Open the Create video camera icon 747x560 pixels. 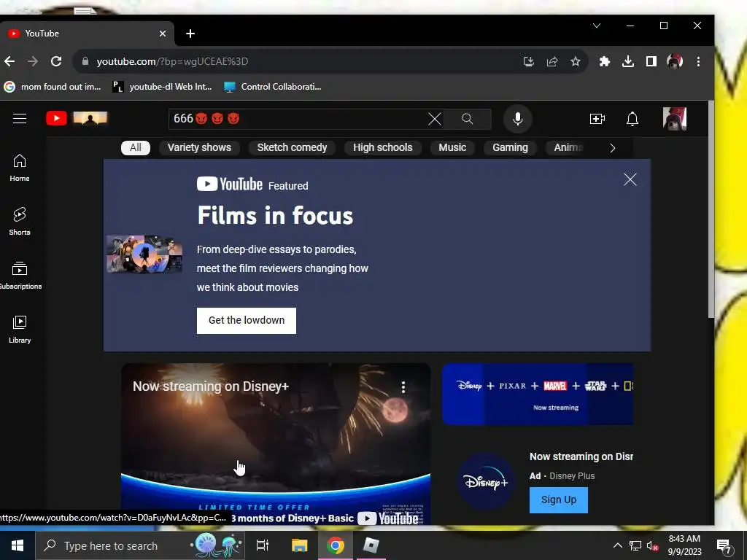[597, 119]
